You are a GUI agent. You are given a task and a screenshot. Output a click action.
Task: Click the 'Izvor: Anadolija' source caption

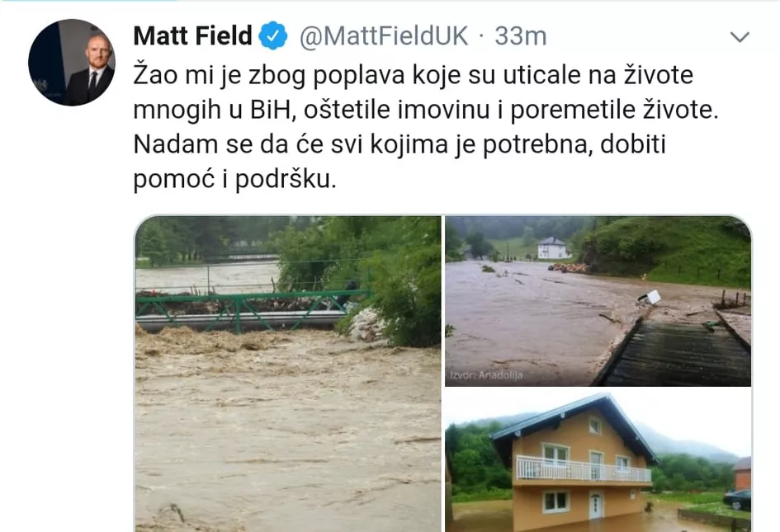486,376
